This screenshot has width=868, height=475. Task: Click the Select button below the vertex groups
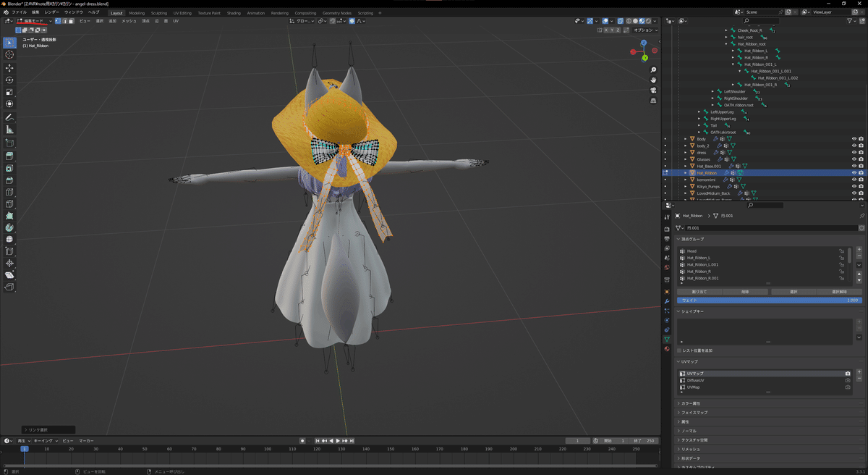792,292
